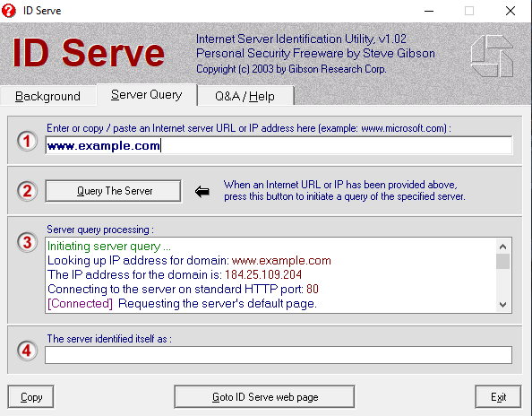The width and height of the screenshot is (532, 416).
Task: Open Goto ID Serve web page
Action: pyautogui.click(x=264, y=396)
